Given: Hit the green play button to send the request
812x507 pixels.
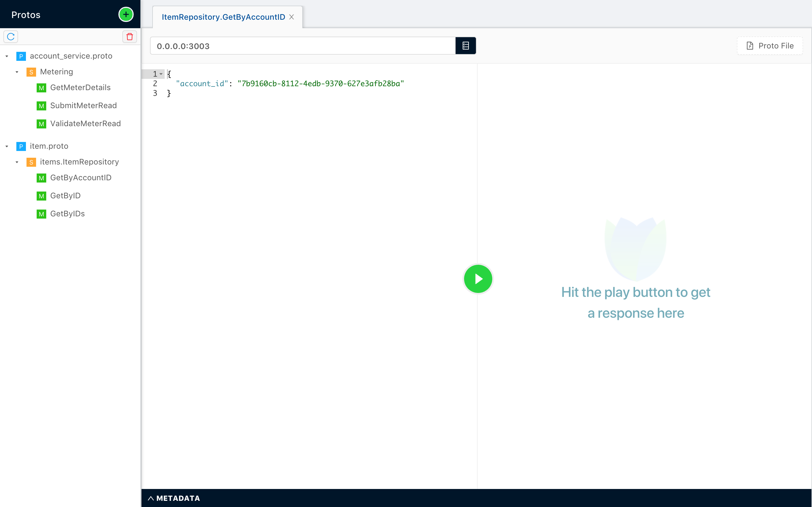Looking at the screenshot, I should coord(478,279).
